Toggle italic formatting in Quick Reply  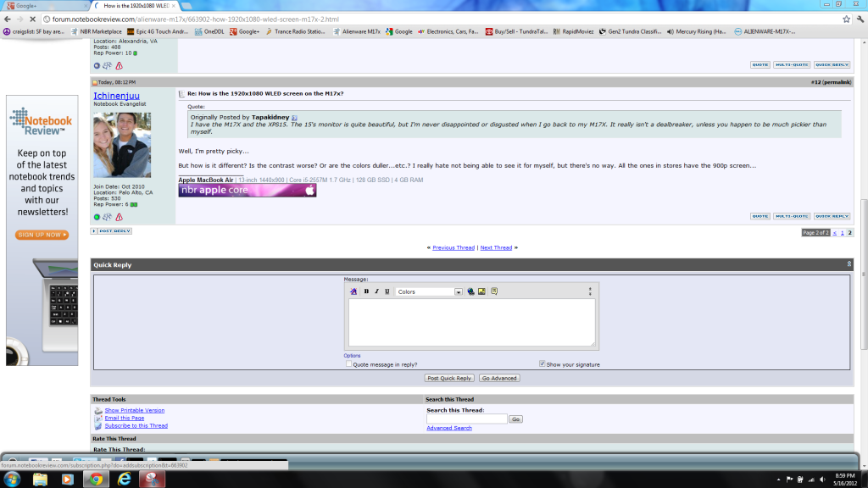[376, 291]
